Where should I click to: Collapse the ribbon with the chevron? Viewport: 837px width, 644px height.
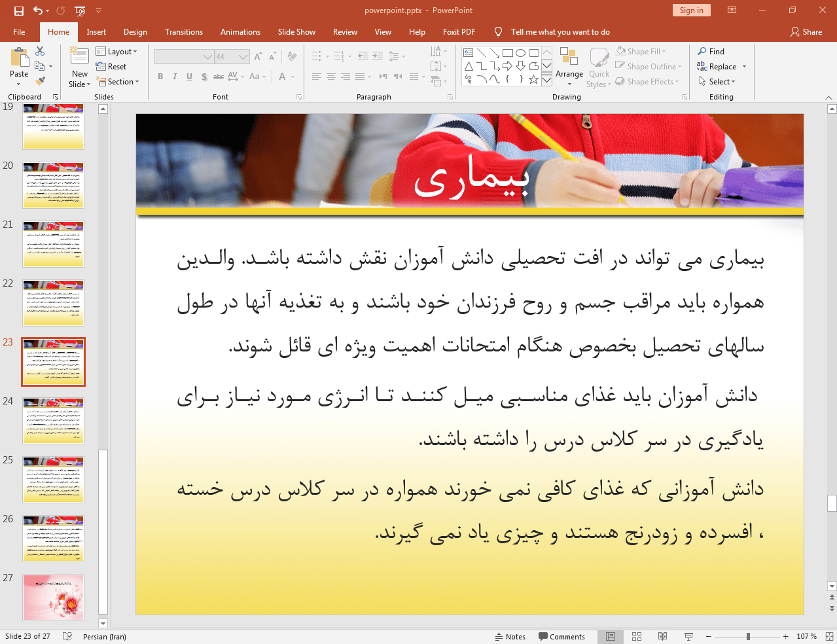(828, 98)
